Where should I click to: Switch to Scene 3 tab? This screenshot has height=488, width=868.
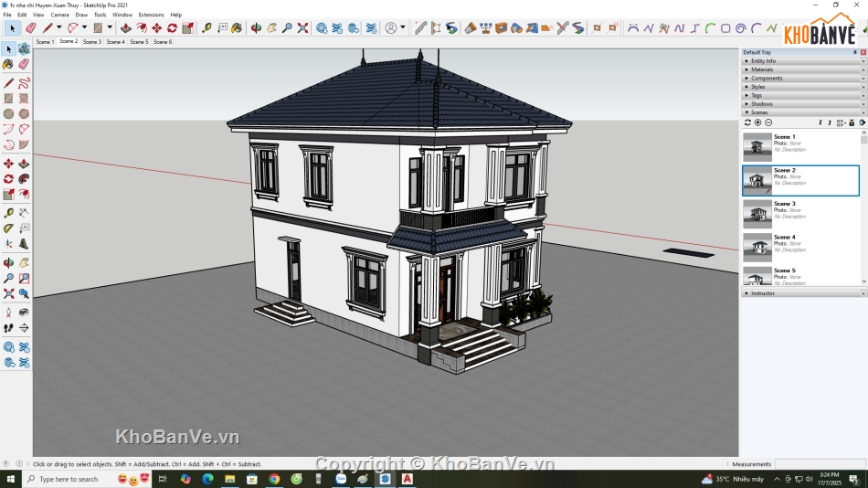point(92,41)
